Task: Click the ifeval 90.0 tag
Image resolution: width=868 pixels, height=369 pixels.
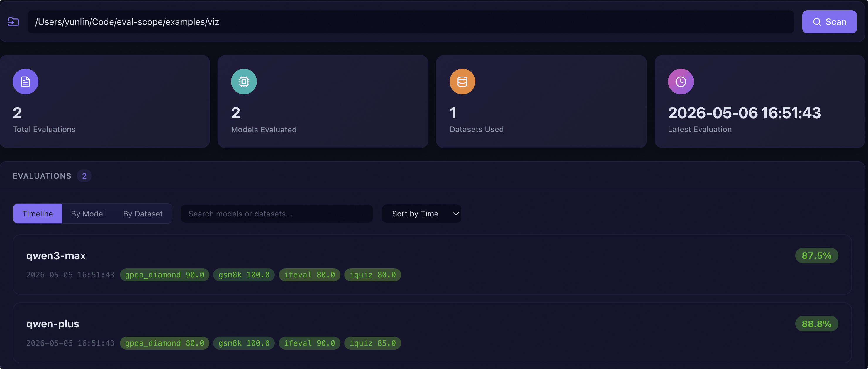Action: 309,343
